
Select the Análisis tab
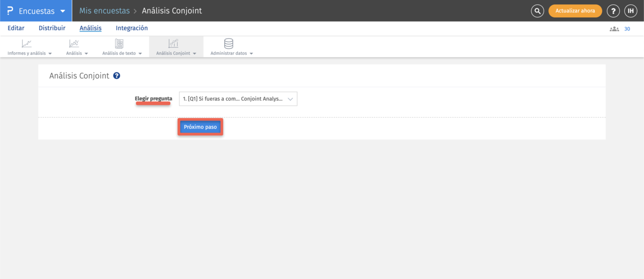[91, 28]
